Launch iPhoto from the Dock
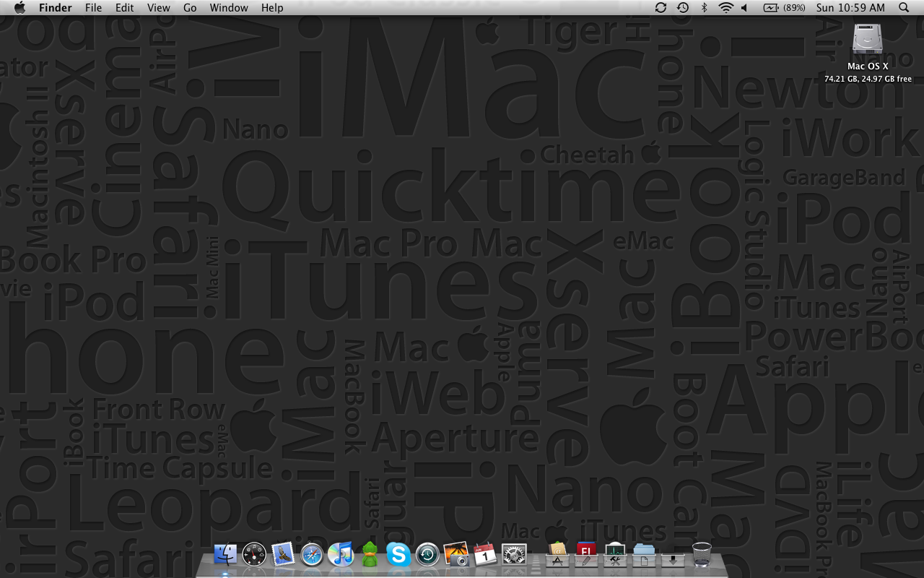 (x=456, y=555)
